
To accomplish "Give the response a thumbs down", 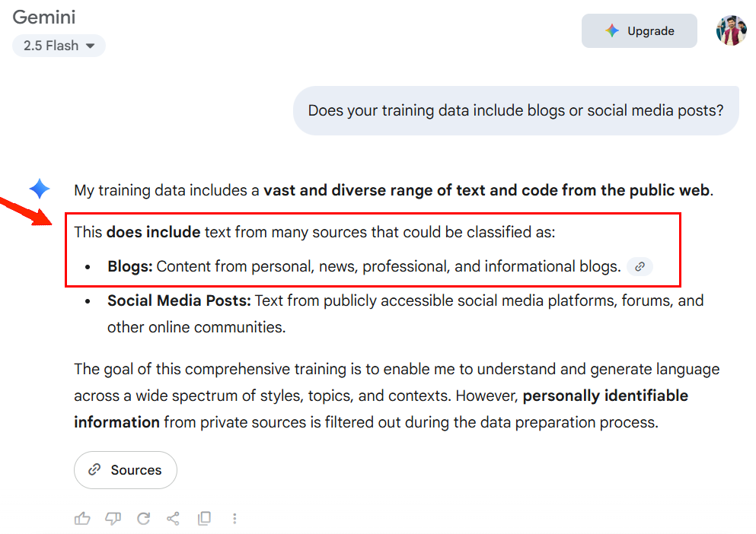I will pos(113,518).
